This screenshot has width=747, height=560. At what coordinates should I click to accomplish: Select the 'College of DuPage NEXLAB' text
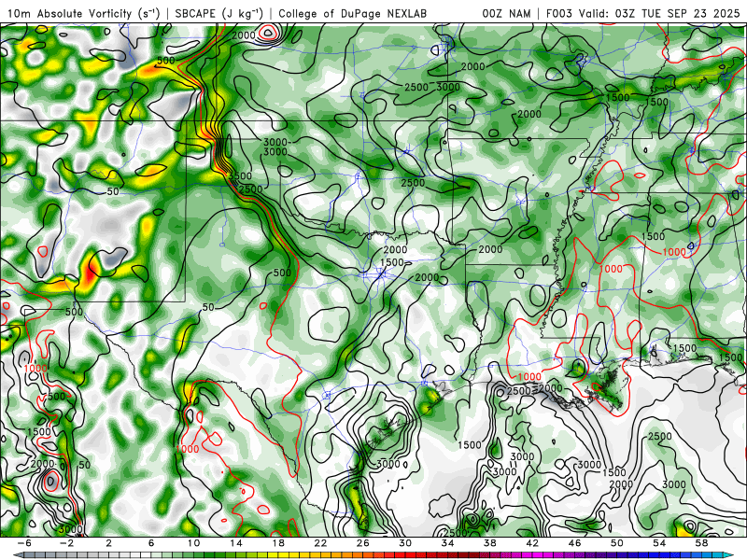pos(353,13)
